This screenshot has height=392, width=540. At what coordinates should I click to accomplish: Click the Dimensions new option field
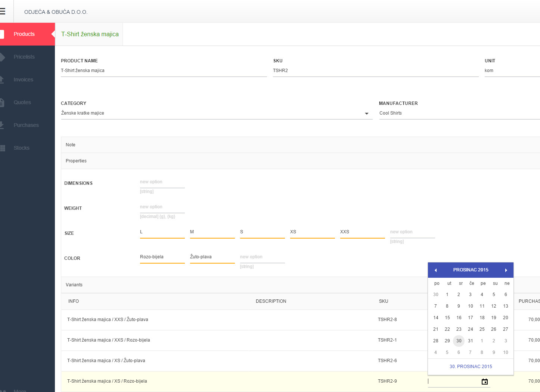click(162, 182)
